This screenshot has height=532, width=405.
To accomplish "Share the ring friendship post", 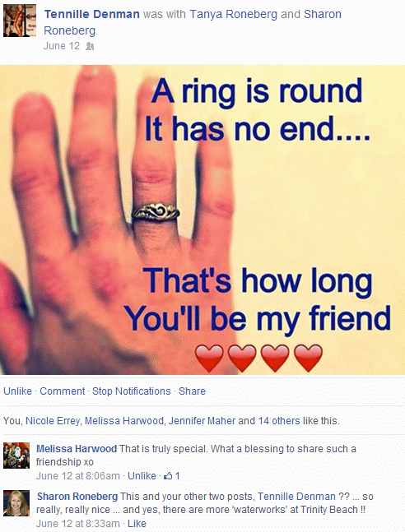I will click(192, 391).
